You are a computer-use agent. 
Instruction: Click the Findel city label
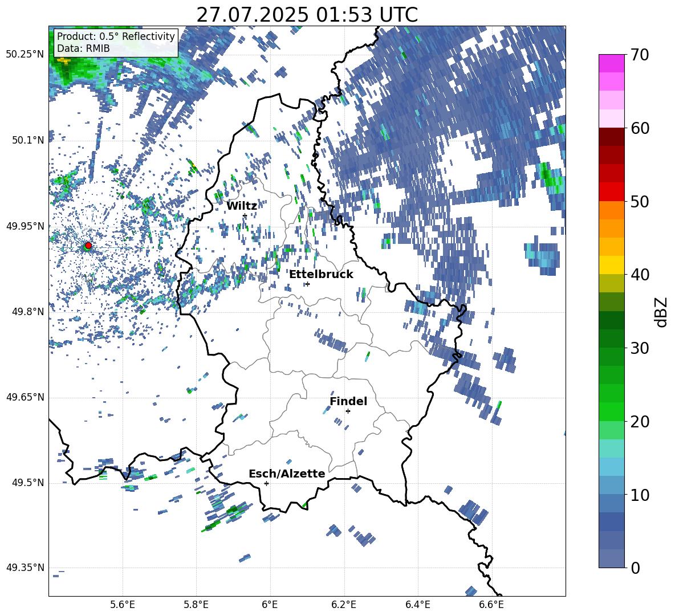(x=348, y=401)
